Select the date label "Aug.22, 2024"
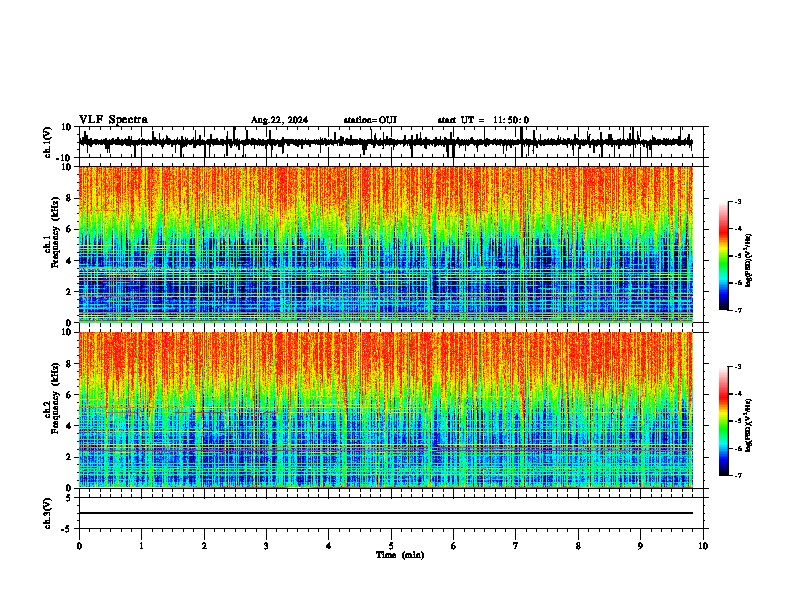 click(x=279, y=120)
